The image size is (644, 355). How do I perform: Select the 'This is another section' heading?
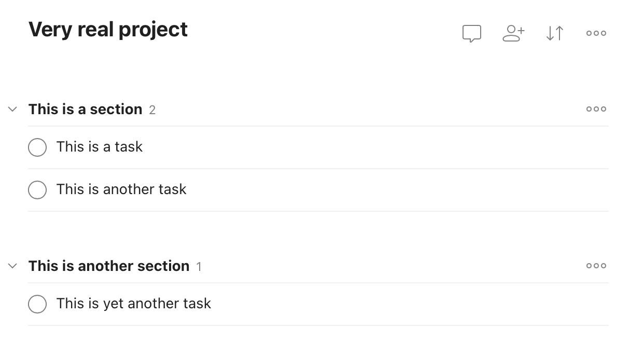(109, 266)
